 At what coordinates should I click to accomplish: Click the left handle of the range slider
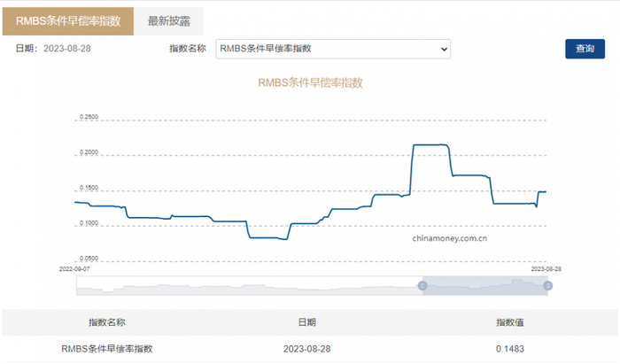click(x=422, y=286)
